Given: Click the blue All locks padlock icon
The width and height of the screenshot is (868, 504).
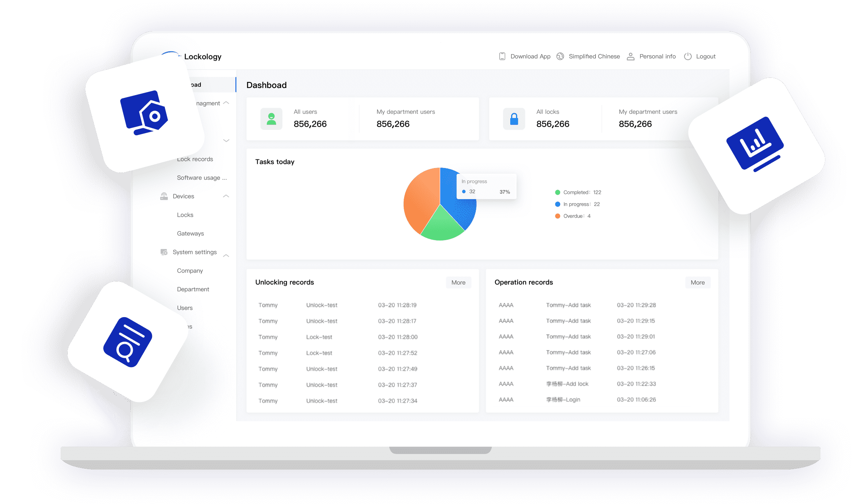Looking at the screenshot, I should click(514, 119).
